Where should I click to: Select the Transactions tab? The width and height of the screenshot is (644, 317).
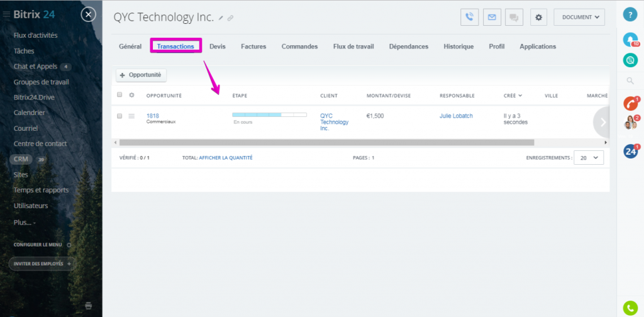(x=175, y=47)
